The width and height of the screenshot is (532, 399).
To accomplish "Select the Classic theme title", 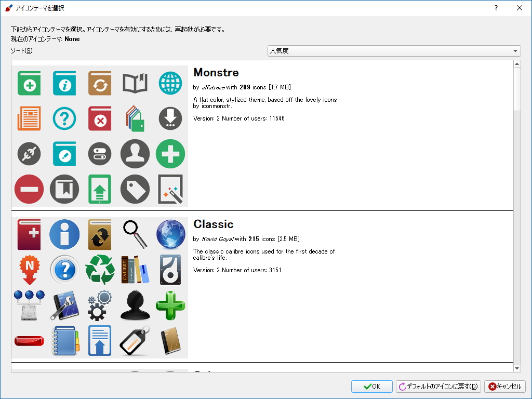I will [214, 224].
